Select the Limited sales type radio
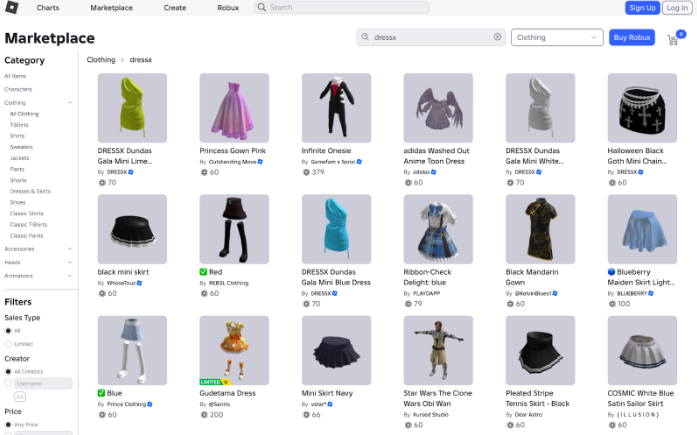This screenshot has width=697, height=435. point(8,344)
